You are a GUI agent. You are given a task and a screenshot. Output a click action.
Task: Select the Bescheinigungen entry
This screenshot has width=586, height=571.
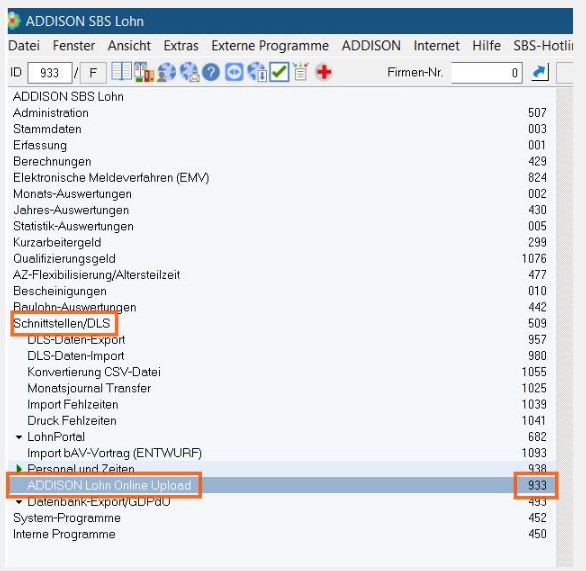click(60, 291)
